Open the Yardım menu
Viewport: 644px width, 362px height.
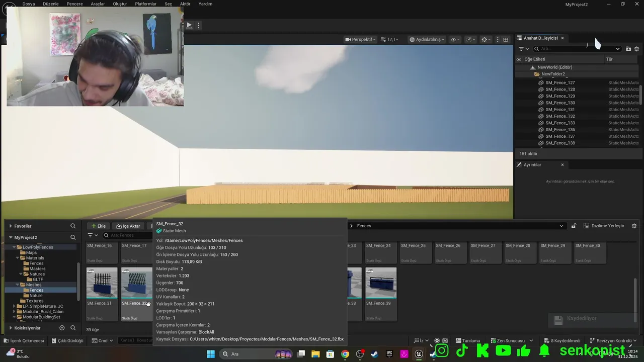205,4
